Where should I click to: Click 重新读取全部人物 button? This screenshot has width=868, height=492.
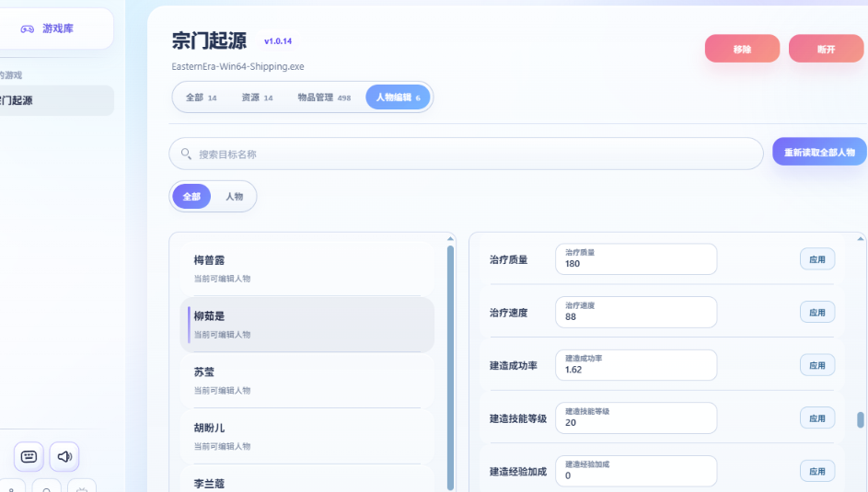click(x=818, y=152)
